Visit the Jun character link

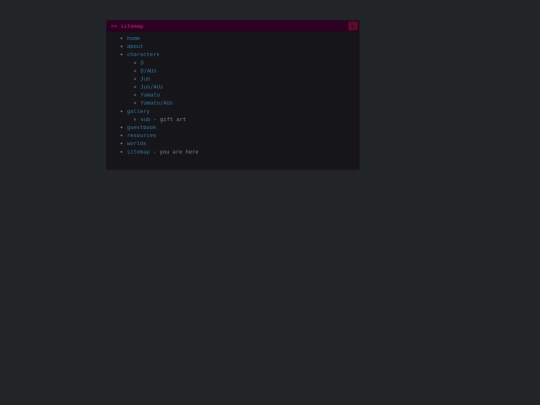point(145,79)
